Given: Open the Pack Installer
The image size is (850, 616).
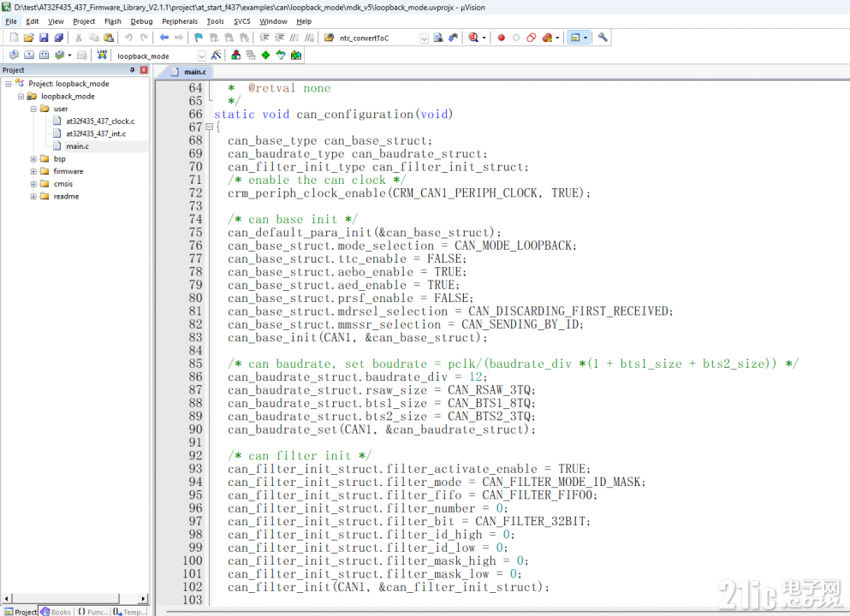Looking at the screenshot, I should (x=296, y=55).
